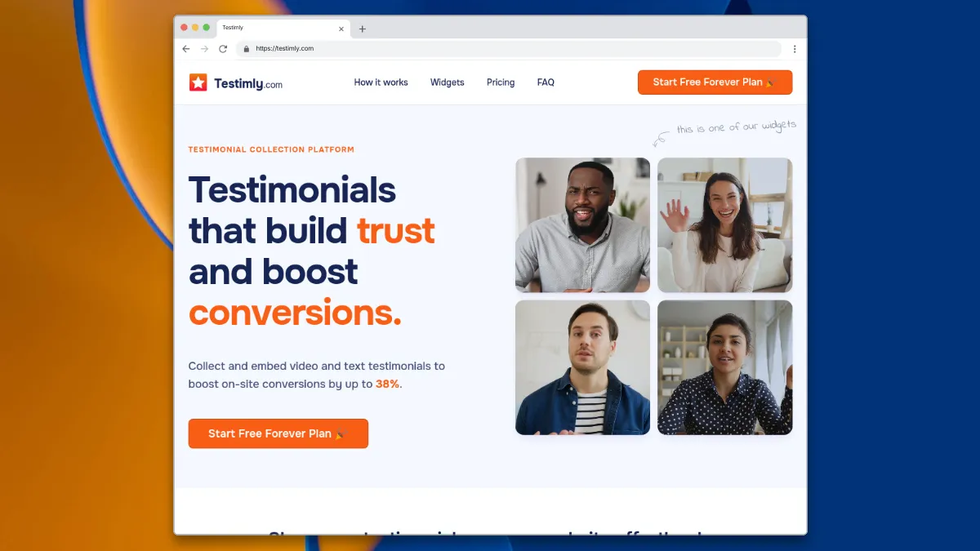Close the Testimly browser tab

click(x=341, y=29)
